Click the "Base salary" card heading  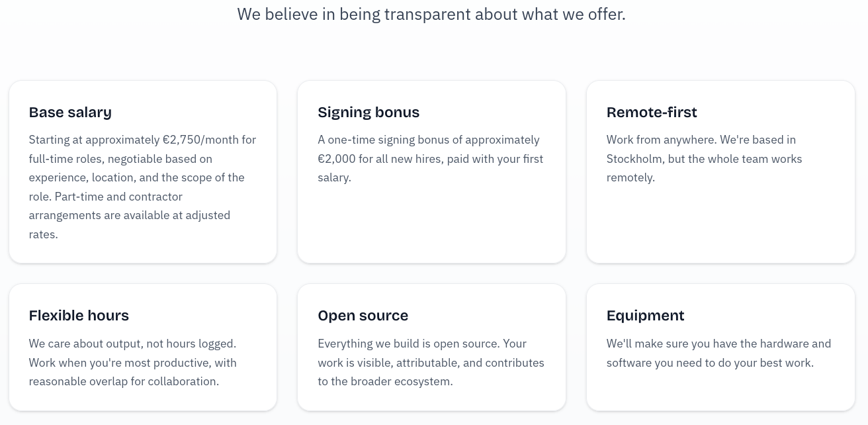click(x=70, y=113)
